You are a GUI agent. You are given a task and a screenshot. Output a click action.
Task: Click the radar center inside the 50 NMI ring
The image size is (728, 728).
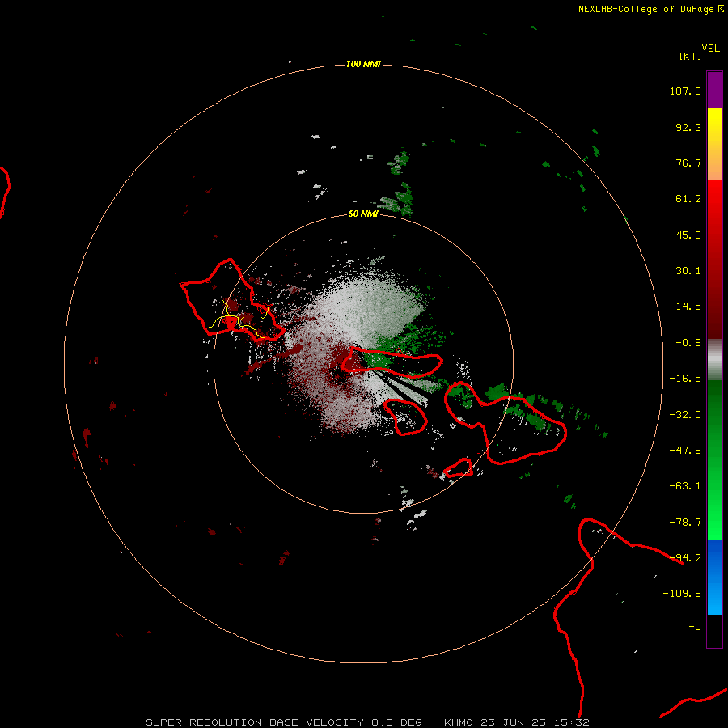363,363
